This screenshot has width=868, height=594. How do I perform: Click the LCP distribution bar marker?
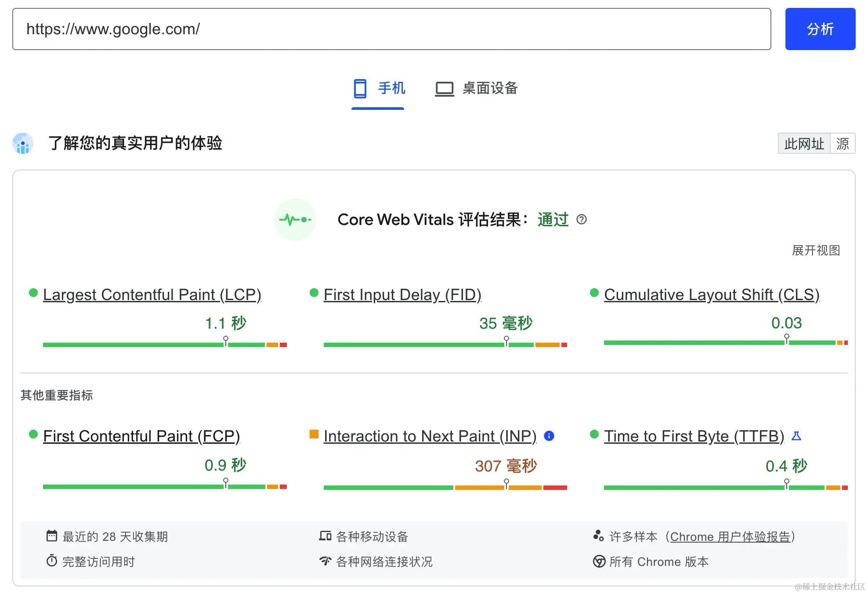pyautogui.click(x=226, y=341)
